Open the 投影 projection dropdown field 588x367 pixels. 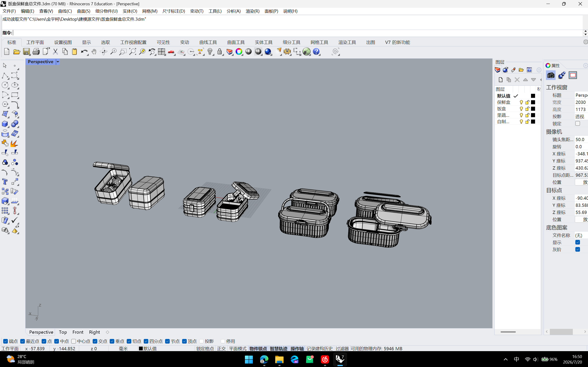click(x=581, y=117)
